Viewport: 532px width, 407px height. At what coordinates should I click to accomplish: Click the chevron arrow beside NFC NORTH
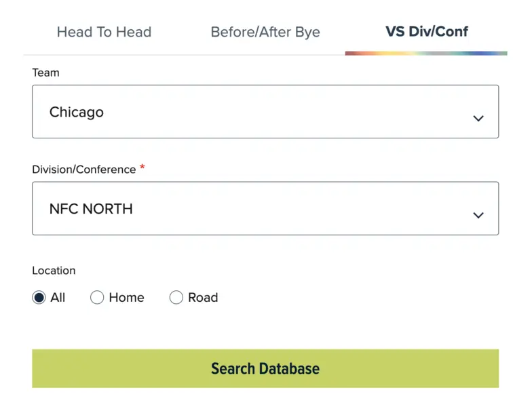[x=478, y=215]
